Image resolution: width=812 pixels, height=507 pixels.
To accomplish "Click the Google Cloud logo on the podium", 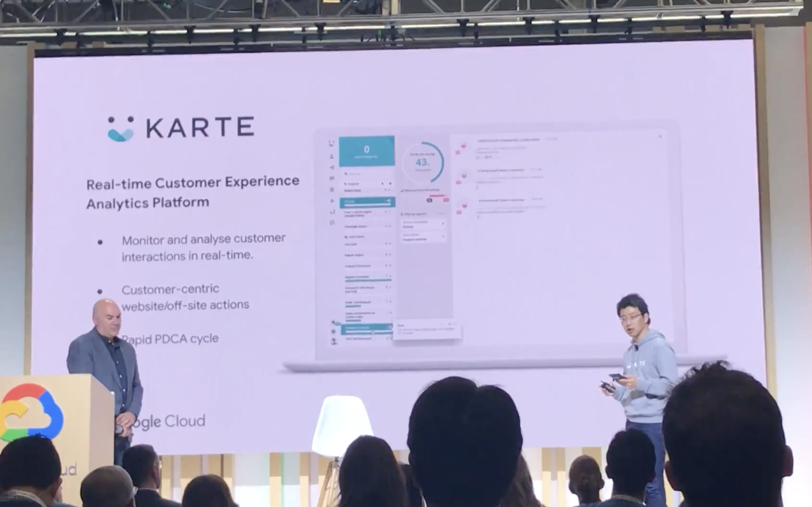I will (30, 413).
